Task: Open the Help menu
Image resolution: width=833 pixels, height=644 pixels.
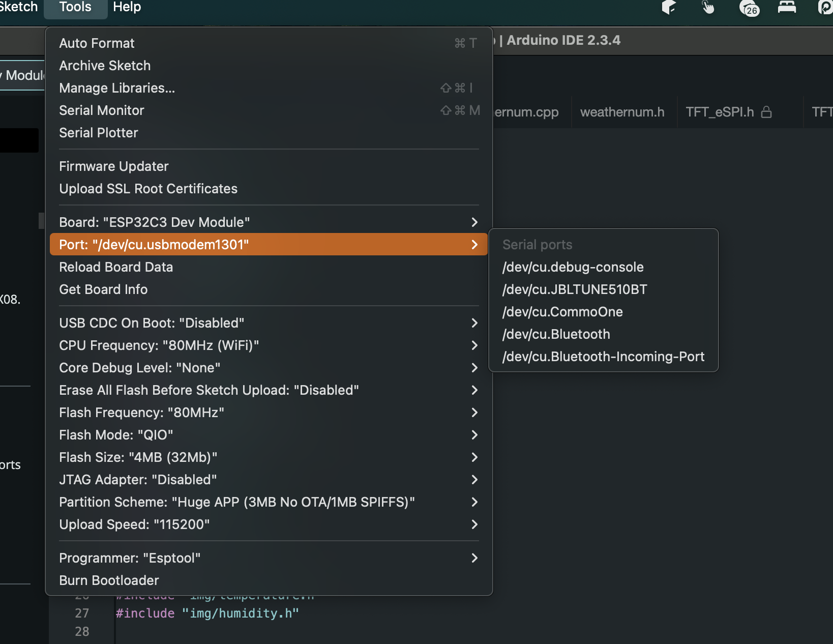Action: pyautogui.click(x=127, y=7)
